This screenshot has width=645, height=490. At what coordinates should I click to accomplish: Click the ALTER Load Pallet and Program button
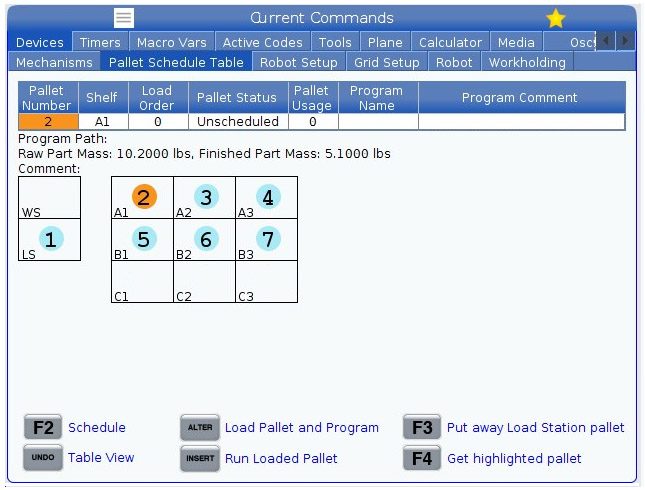(199, 427)
